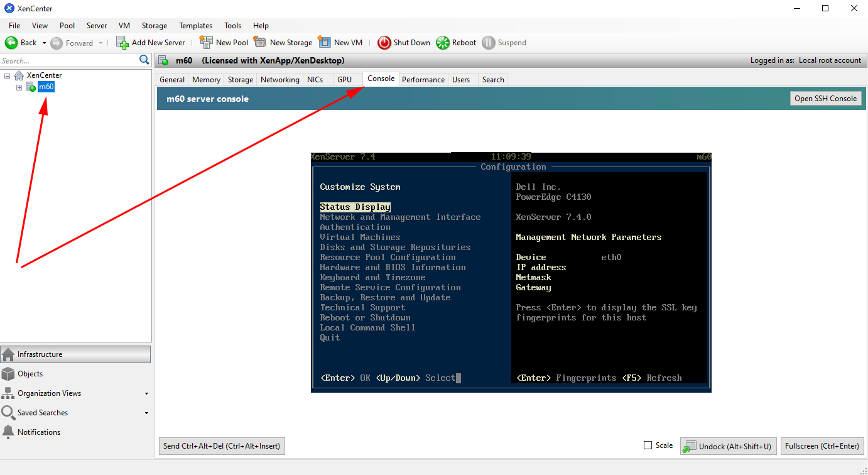Screen dimensions: 868x475
Task: Open the Server menu
Action: point(97,26)
